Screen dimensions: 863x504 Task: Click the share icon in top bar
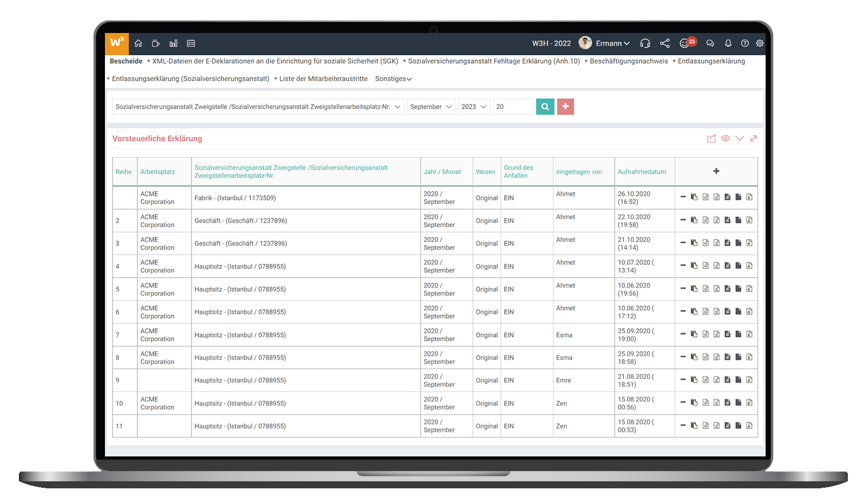(665, 43)
